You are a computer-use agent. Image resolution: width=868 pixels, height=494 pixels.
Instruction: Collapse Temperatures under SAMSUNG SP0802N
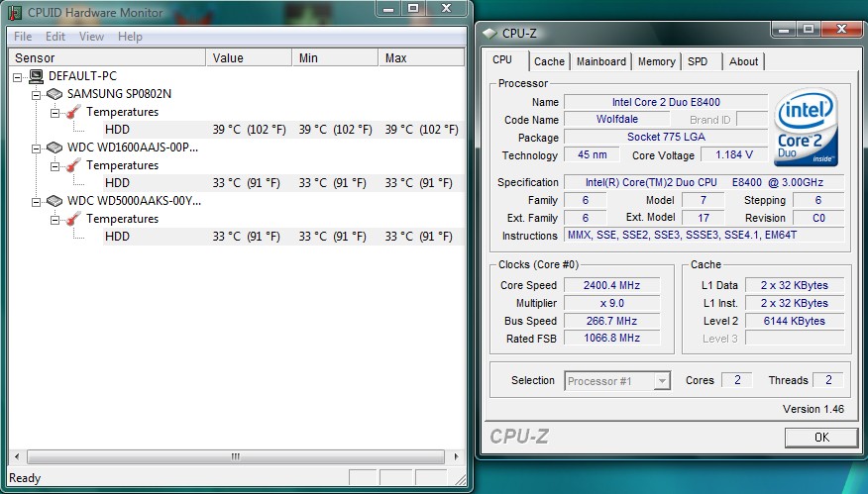[x=54, y=113]
